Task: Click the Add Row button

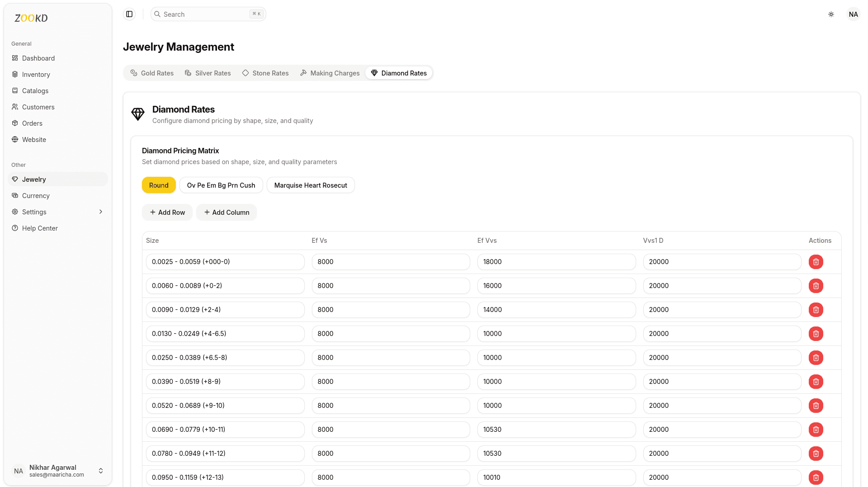Action: click(167, 212)
